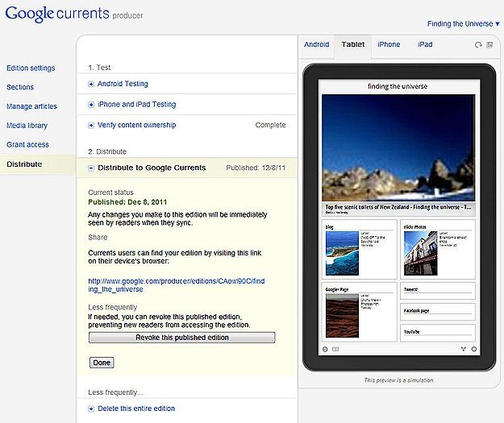The image size is (504, 423).
Task: Click the Google Currents producer logo
Action: [74, 14]
